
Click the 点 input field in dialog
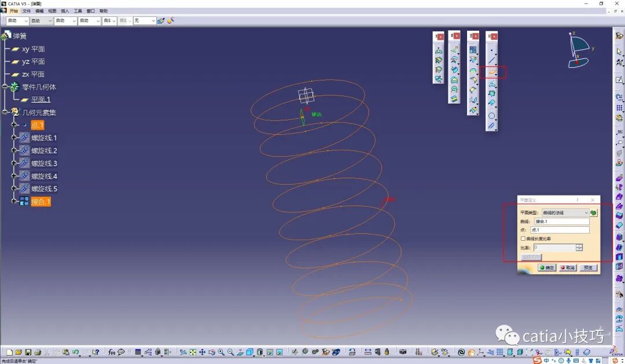[560, 230]
